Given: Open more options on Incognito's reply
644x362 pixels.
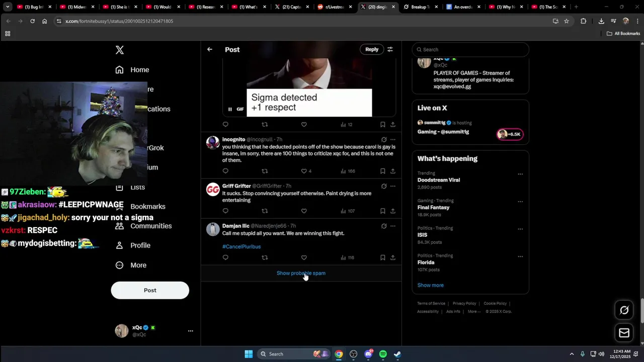Looking at the screenshot, I should [x=393, y=140].
